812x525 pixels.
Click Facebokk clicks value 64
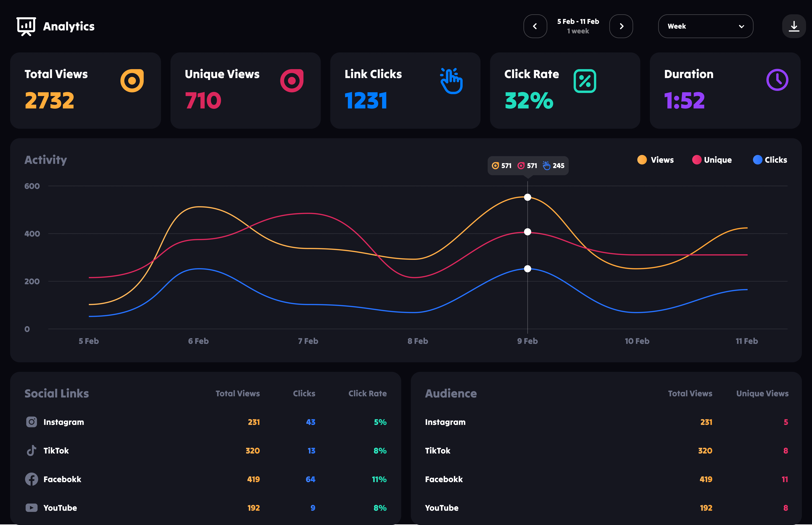310,479
